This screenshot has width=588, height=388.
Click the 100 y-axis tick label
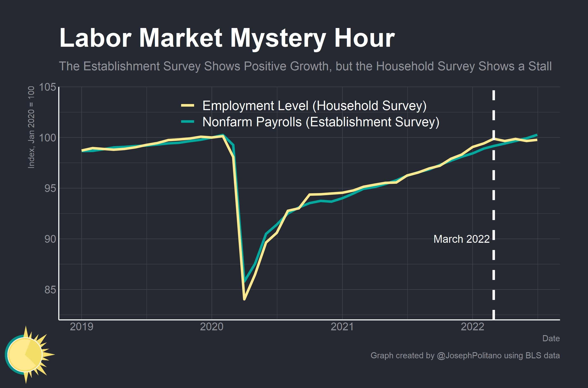point(48,138)
